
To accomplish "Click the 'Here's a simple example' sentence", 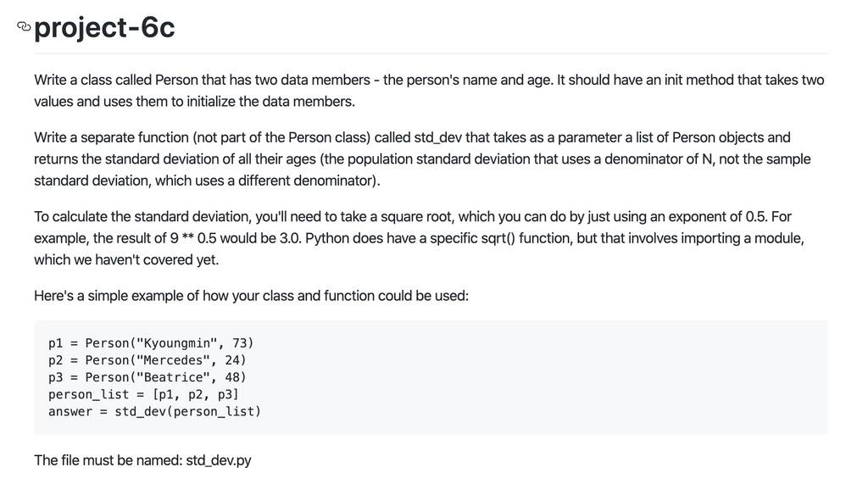I will [251, 296].
